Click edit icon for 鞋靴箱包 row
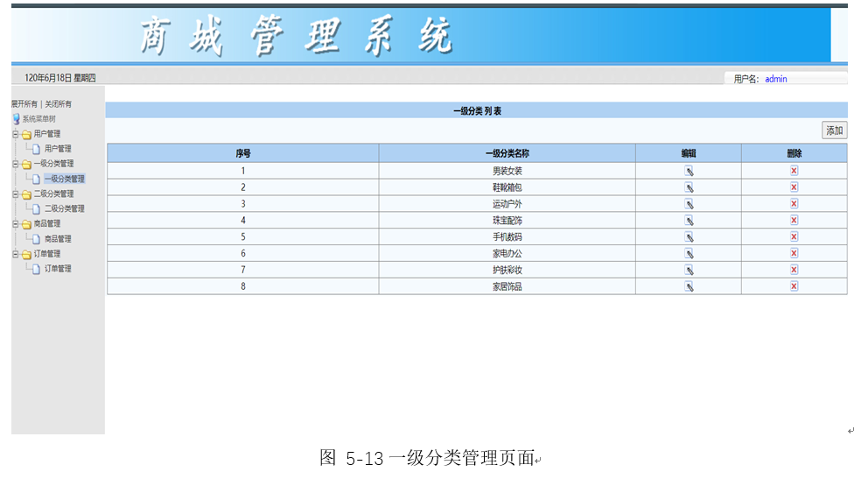This screenshot has height=486, width=868. pyautogui.click(x=689, y=188)
